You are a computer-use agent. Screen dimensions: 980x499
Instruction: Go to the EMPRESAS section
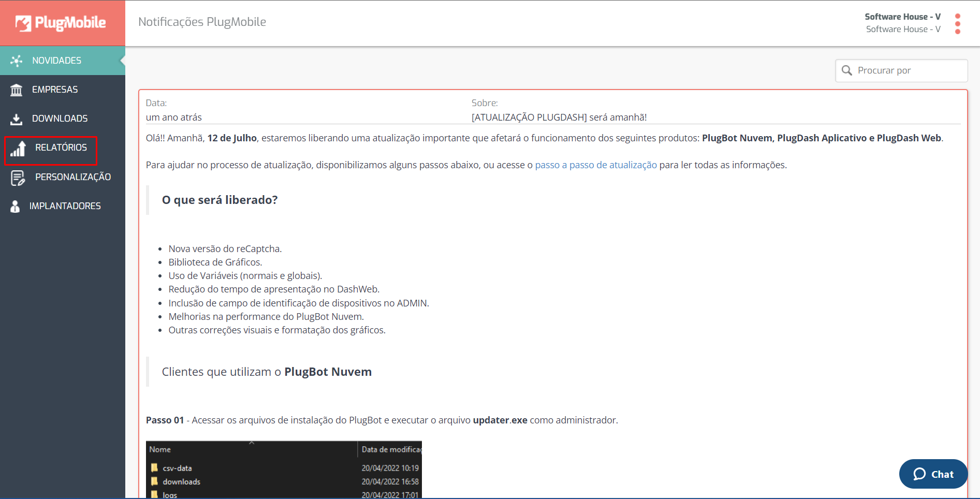coord(63,90)
